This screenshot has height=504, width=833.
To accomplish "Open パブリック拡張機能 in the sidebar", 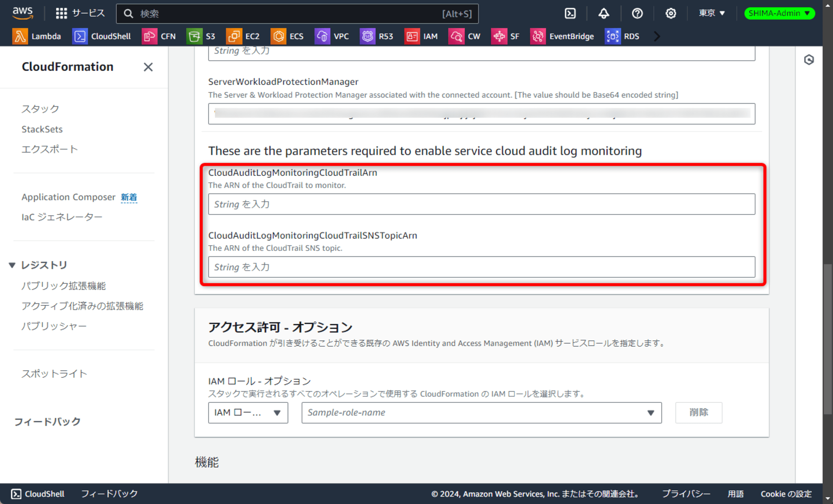I will tap(63, 286).
